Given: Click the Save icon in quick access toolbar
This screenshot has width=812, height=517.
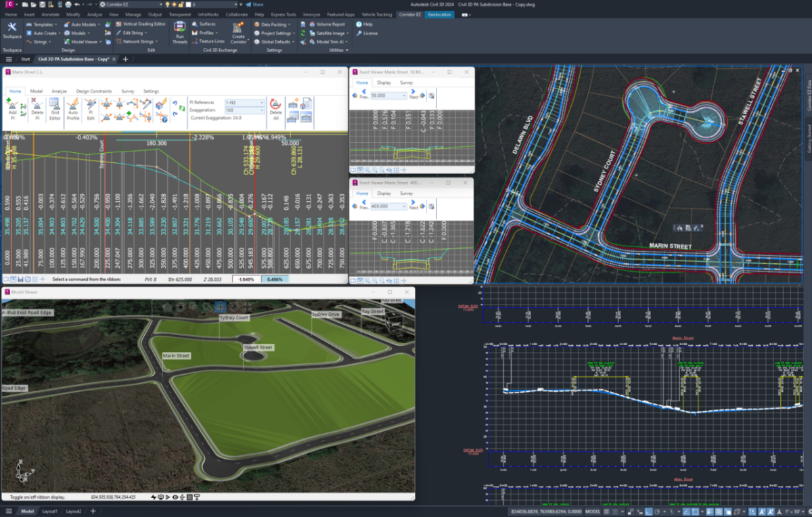Looking at the screenshot, I should tap(42, 4).
